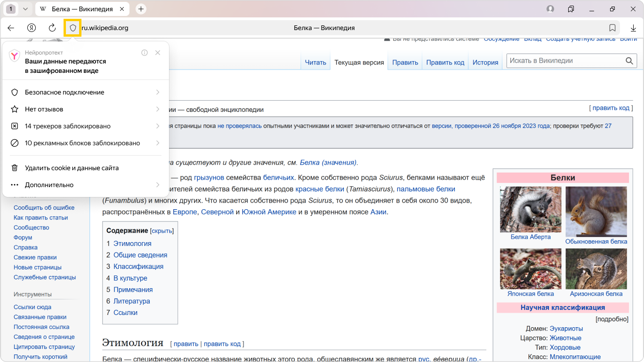
Task: Go back using the back arrow
Action: point(11,28)
